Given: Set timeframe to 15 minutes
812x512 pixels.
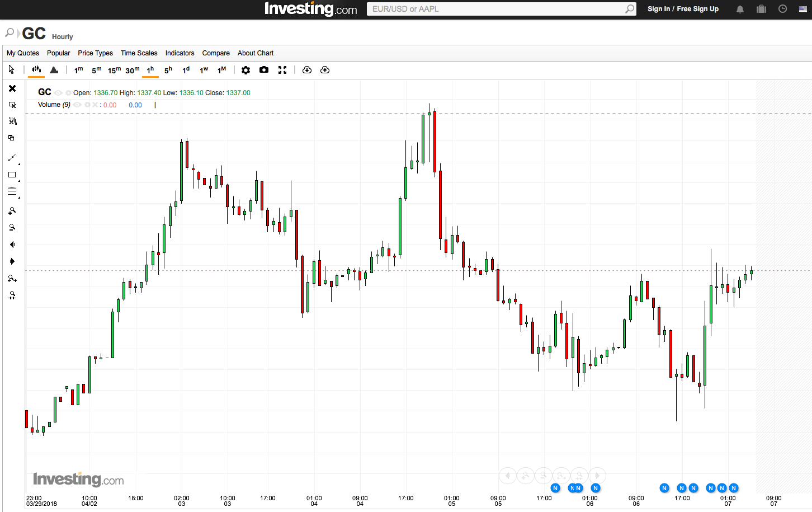Looking at the screenshot, I should pos(114,70).
